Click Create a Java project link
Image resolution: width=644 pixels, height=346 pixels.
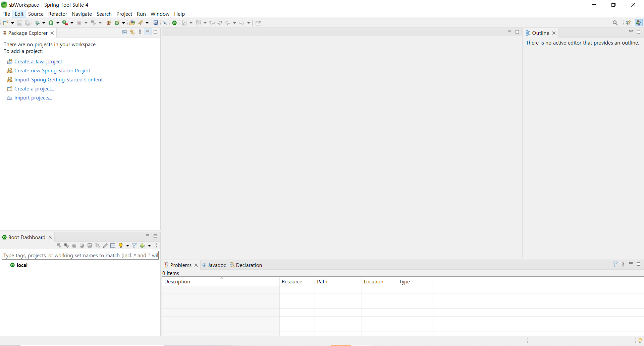tap(38, 62)
